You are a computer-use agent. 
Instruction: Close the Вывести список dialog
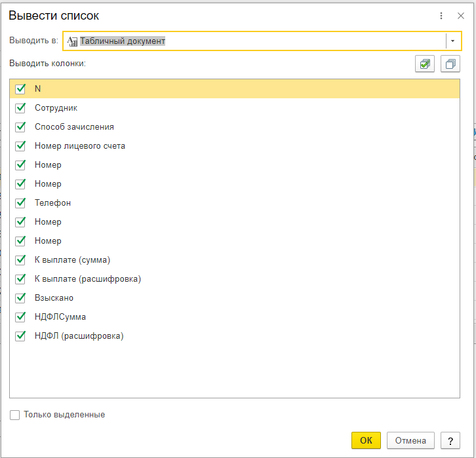coord(460,16)
